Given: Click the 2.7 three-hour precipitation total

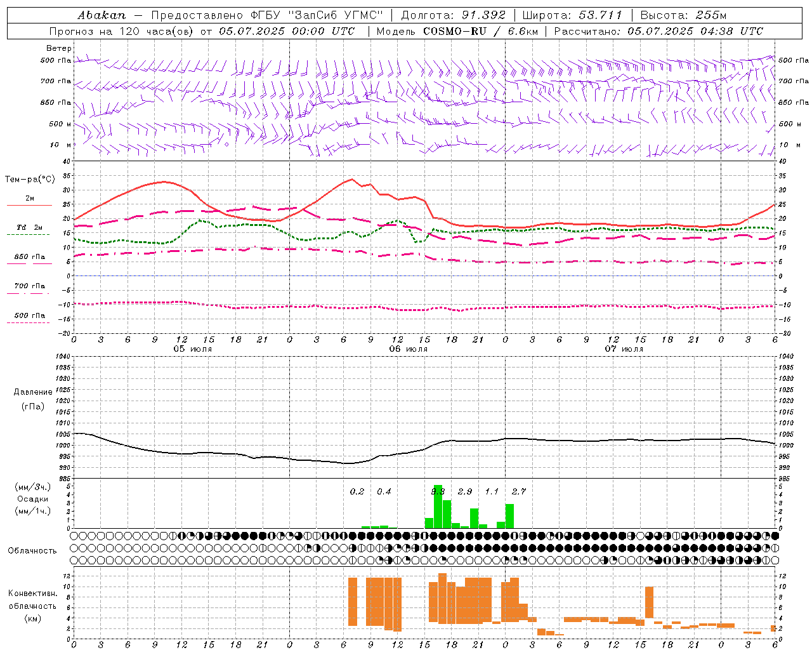Looking at the screenshot, I should (519, 491).
